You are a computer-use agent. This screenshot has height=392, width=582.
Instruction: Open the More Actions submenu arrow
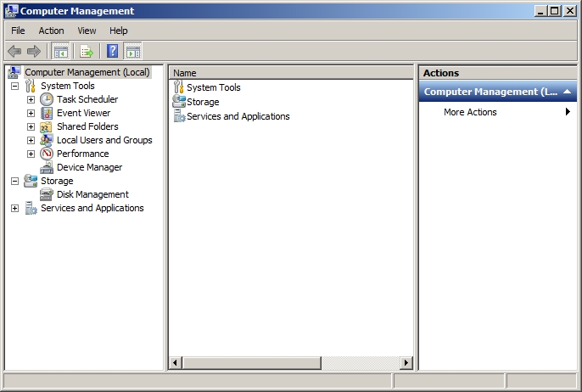(x=568, y=112)
